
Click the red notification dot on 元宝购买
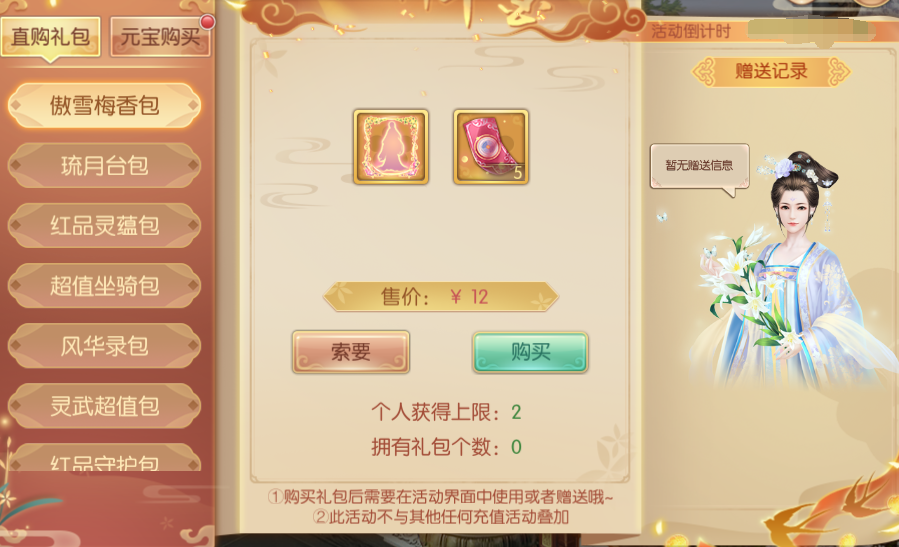point(208,22)
